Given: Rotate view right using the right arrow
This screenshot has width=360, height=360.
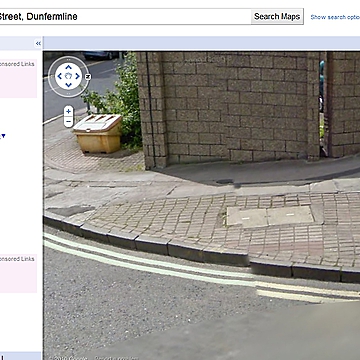Looking at the screenshot, I should (78, 76).
